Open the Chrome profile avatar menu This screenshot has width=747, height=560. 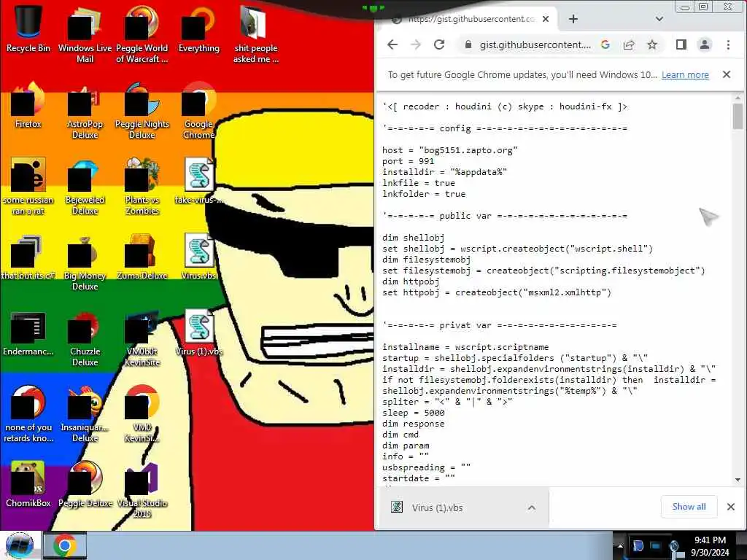[705, 44]
